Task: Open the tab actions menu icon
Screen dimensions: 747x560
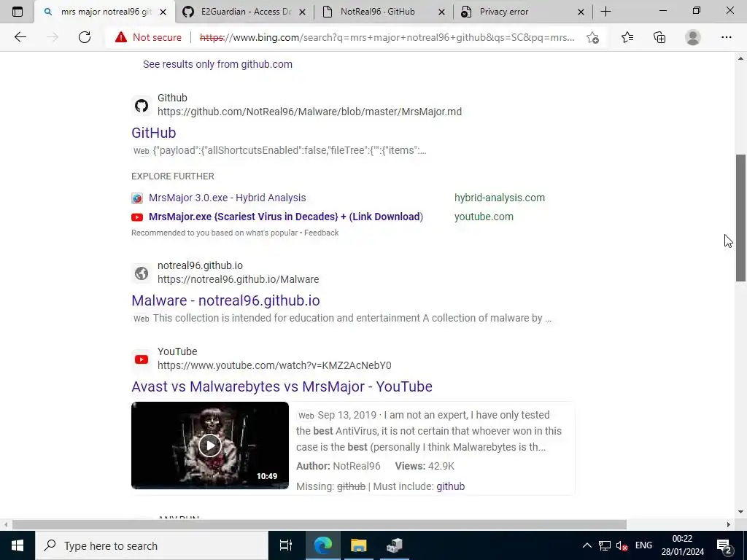Action: 18,12
